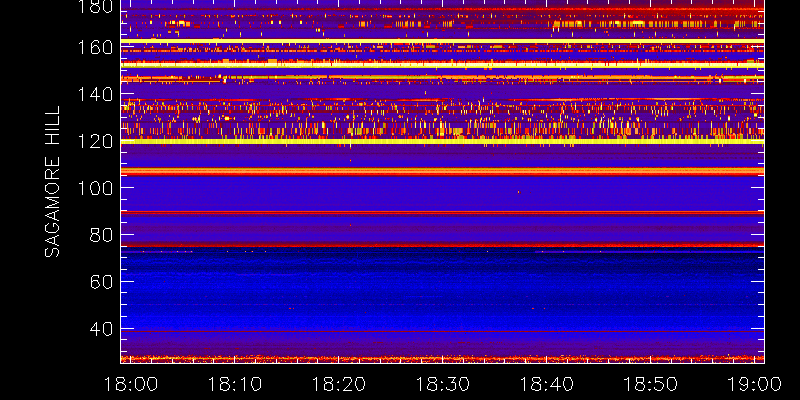The height and width of the screenshot is (400, 800).
Task: Click the 18:40 time axis label
Action: (547, 384)
